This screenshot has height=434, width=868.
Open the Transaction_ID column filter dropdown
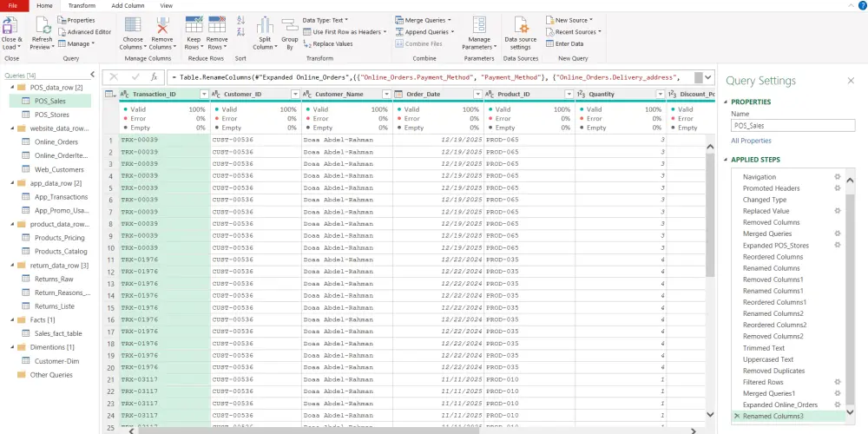coord(204,95)
